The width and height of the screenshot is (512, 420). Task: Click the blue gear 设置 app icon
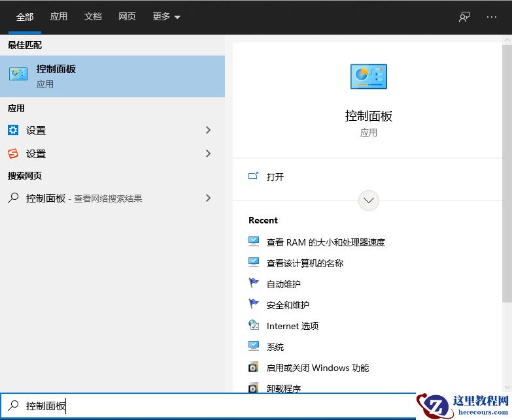(13, 130)
